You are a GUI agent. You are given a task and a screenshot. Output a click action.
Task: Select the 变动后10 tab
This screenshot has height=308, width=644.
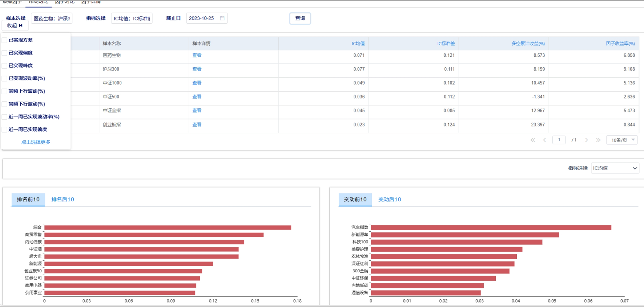coord(390,199)
